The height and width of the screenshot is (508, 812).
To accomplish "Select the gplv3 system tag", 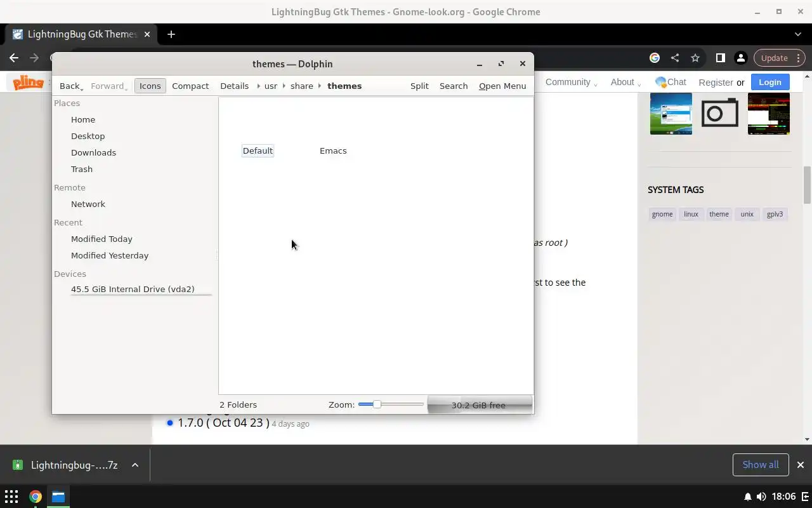I will coord(775,214).
